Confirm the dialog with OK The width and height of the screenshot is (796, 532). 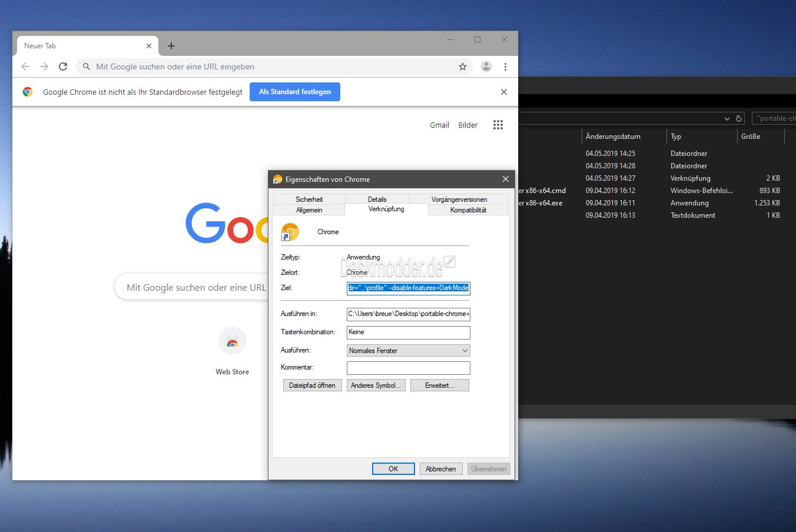393,469
